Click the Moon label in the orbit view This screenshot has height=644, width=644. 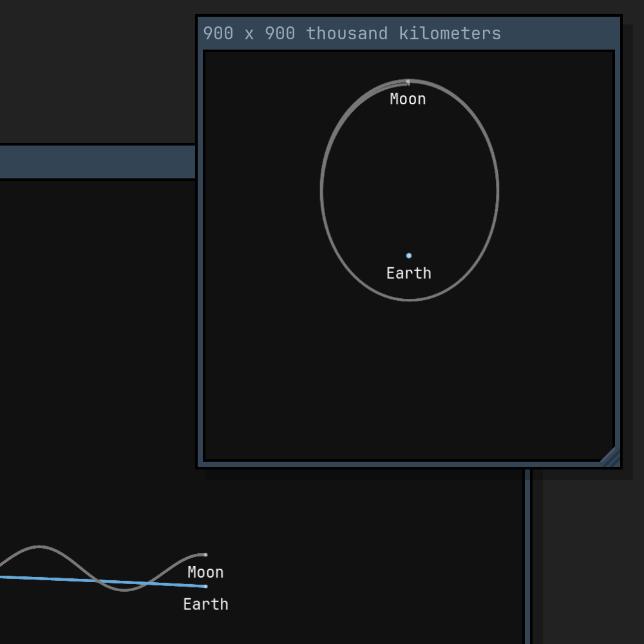407,99
